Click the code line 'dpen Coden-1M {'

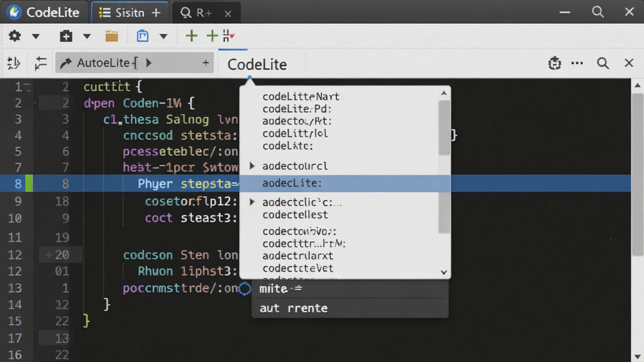coord(139,103)
